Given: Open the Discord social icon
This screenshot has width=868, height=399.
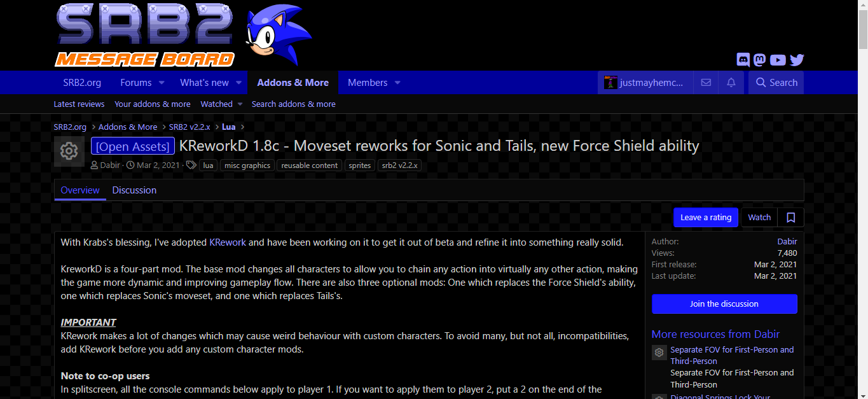Looking at the screenshot, I should (x=743, y=60).
